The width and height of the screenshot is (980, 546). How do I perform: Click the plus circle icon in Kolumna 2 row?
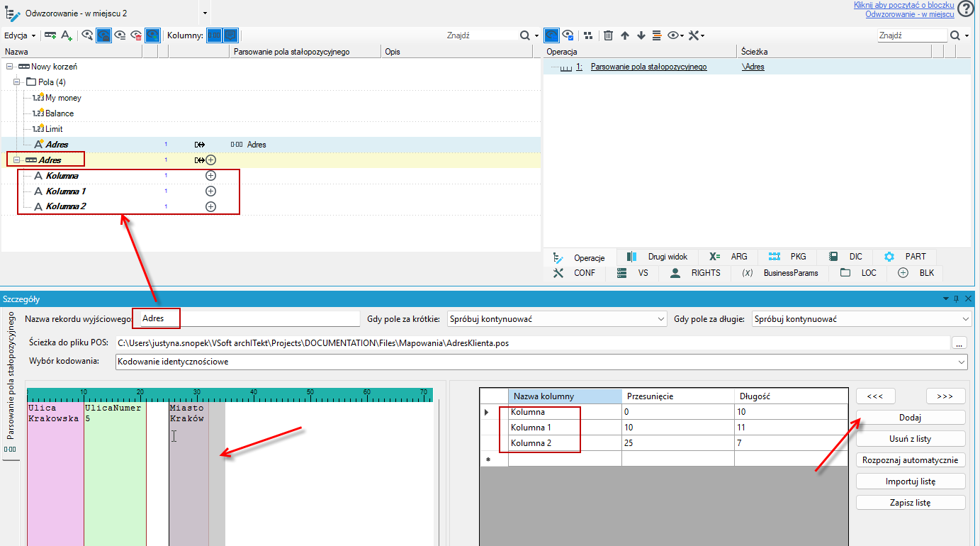(210, 206)
